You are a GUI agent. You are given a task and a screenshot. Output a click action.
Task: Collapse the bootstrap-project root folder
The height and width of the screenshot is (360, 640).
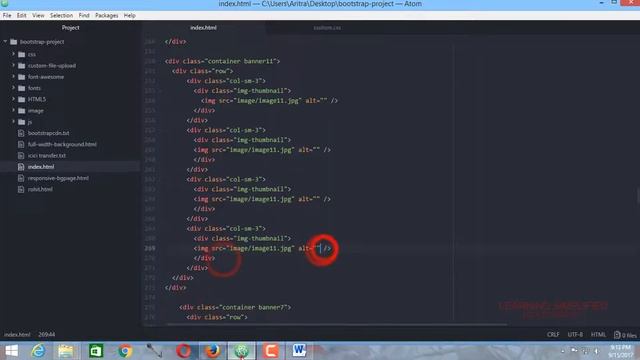(x=5, y=42)
